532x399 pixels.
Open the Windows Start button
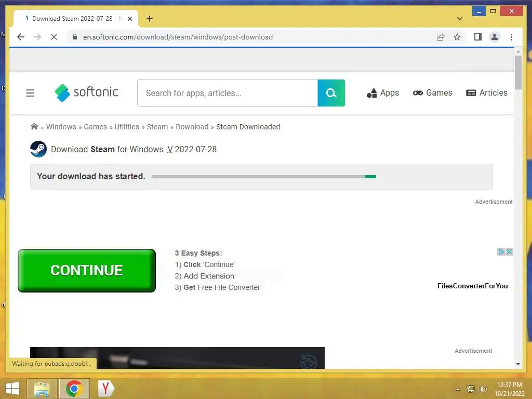[x=12, y=389]
